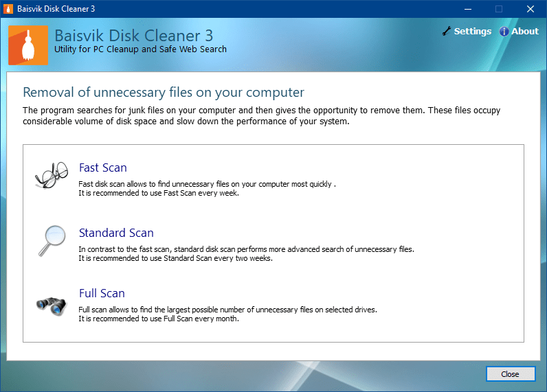547x392 pixels.
Task: Click 'It is recommended to use Standard Scan every two weeks.'
Action: (175, 258)
